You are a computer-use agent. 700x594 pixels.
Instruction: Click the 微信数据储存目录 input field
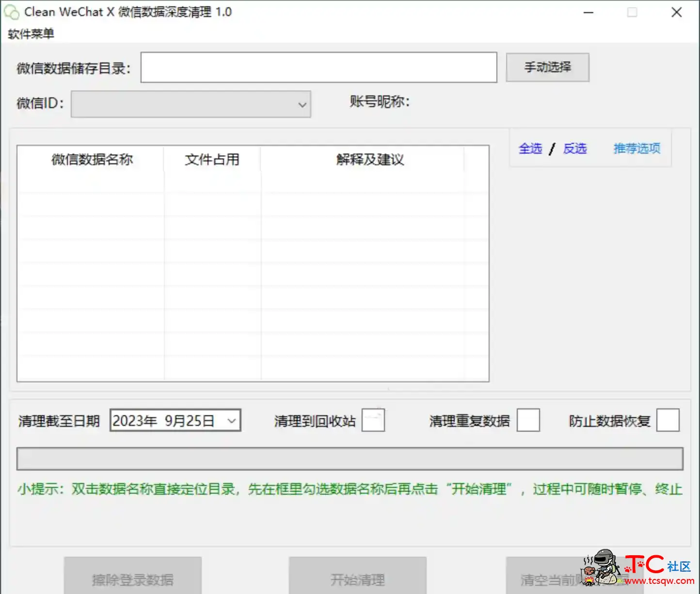318,67
